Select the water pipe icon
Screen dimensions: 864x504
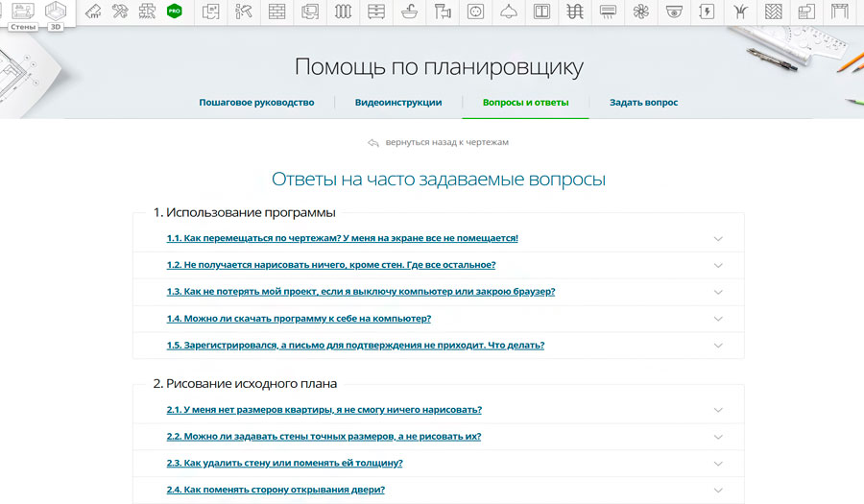(x=442, y=12)
